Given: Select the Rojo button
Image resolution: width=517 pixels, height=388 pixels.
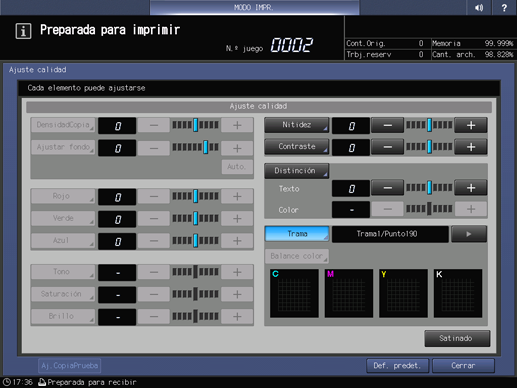Looking at the screenshot, I should tap(63, 196).
